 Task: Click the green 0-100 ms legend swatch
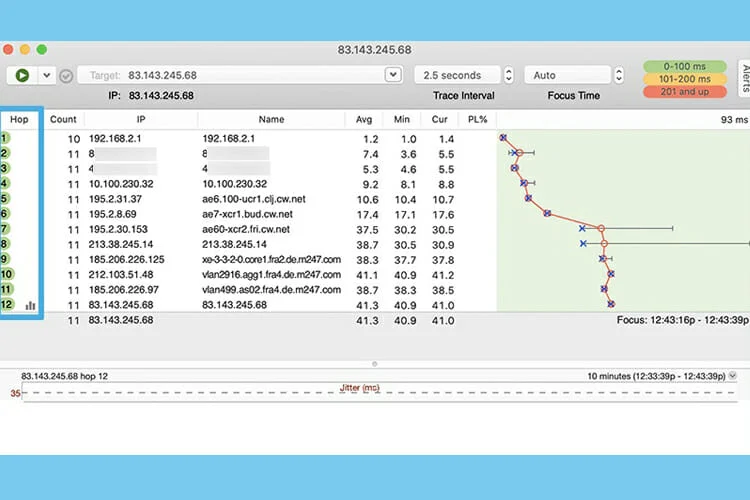pos(685,66)
